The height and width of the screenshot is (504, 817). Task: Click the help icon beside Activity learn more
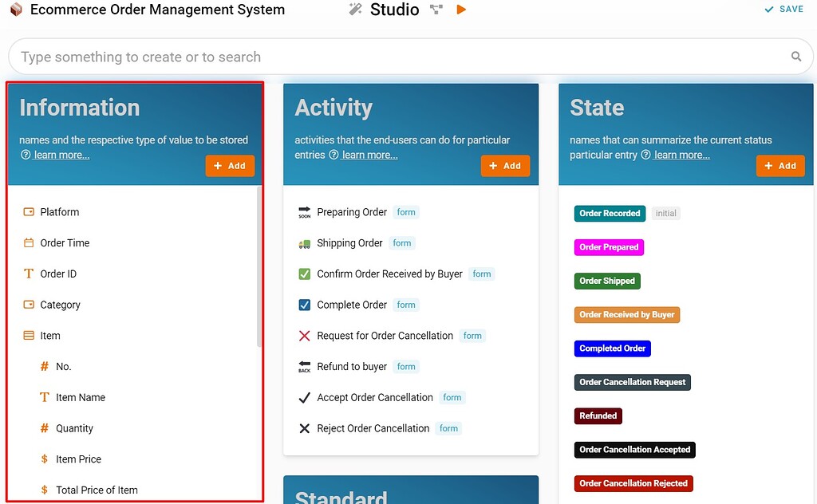tap(334, 155)
